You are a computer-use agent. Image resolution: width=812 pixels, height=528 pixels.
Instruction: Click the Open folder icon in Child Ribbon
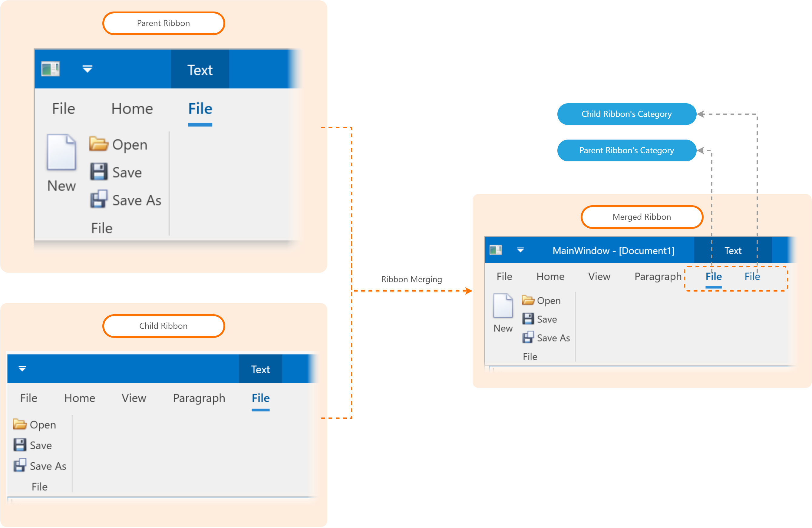point(19,424)
